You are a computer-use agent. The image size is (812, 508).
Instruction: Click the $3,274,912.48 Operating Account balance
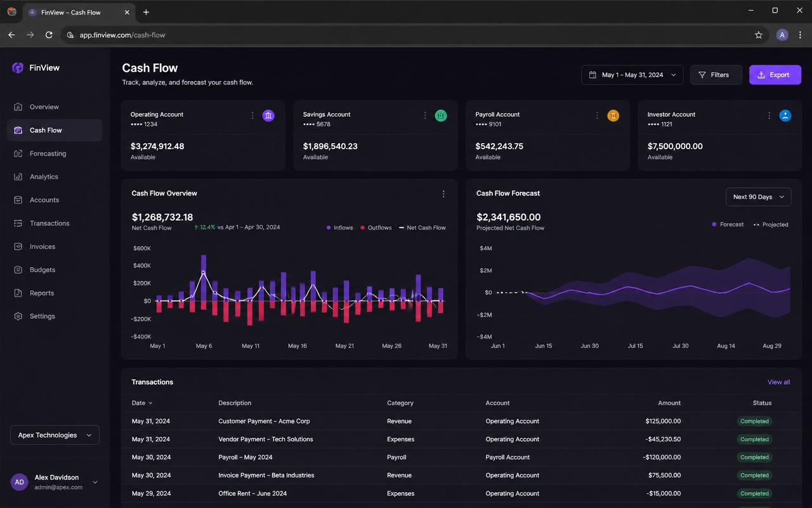157,146
